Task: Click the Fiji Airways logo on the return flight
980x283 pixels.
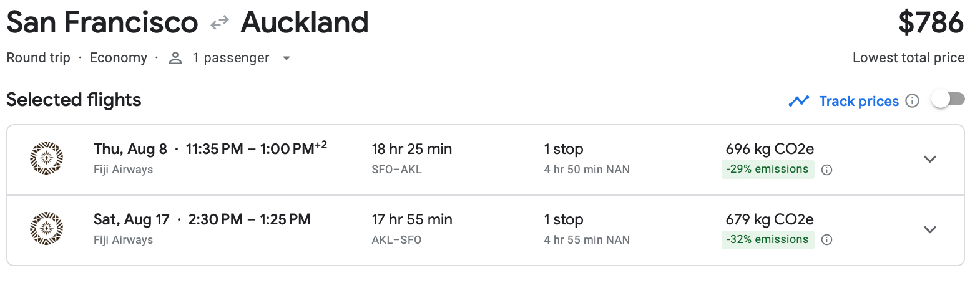Action: click(x=47, y=229)
